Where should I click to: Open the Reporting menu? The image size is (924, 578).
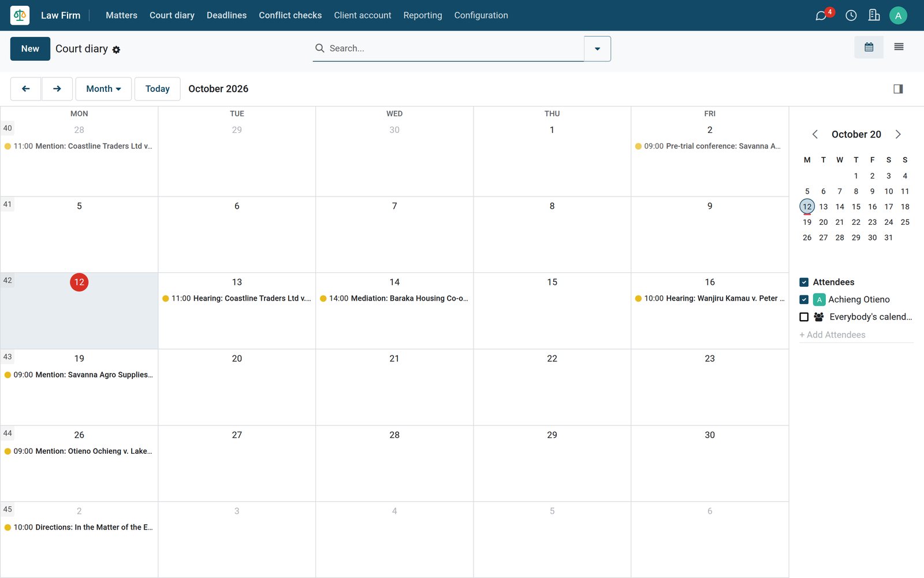(423, 16)
